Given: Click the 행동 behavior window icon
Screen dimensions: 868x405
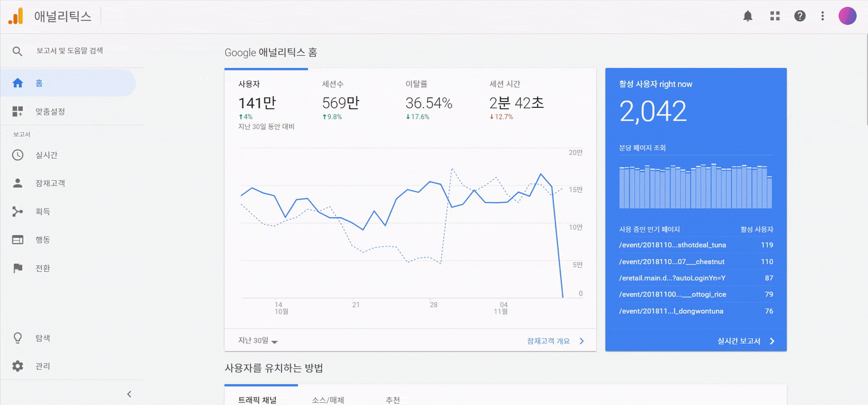Looking at the screenshot, I should [18, 239].
